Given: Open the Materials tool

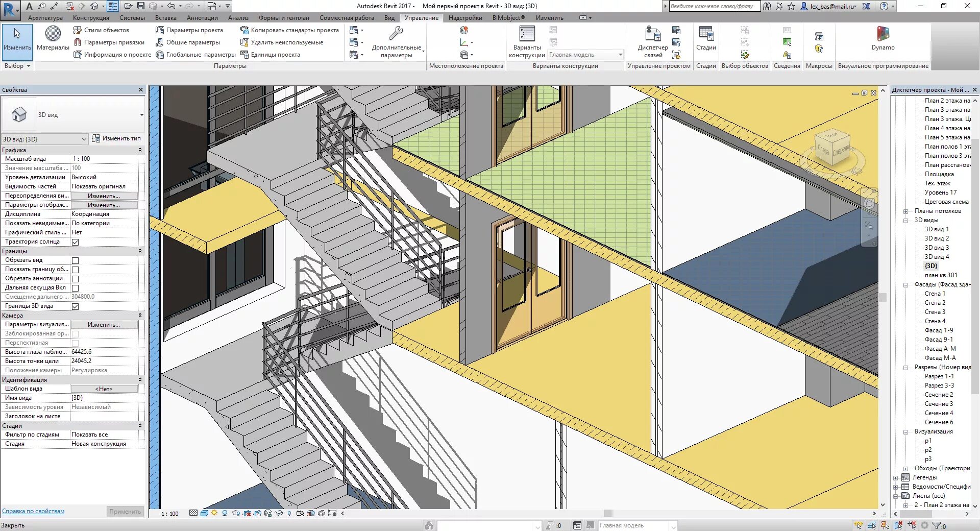Looking at the screenshot, I should click(53, 39).
